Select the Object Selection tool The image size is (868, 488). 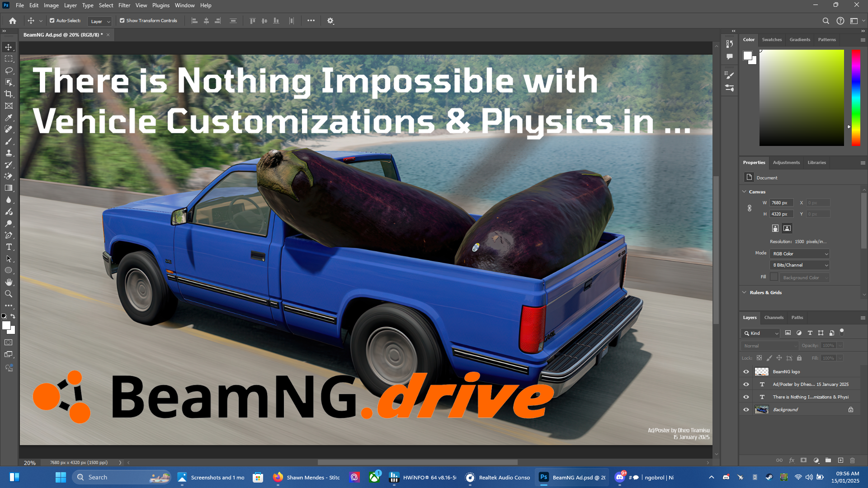coord(9,82)
